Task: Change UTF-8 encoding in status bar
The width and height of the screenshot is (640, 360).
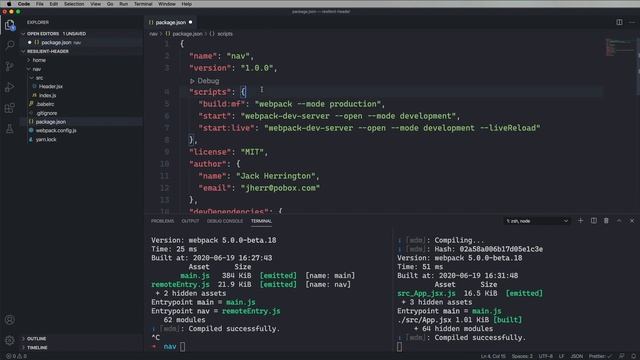Action: (x=546, y=356)
